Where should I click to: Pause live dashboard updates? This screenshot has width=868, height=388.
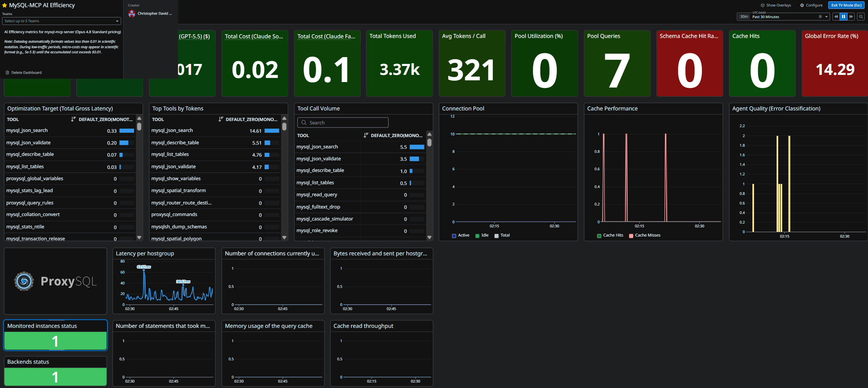click(844, 17)
